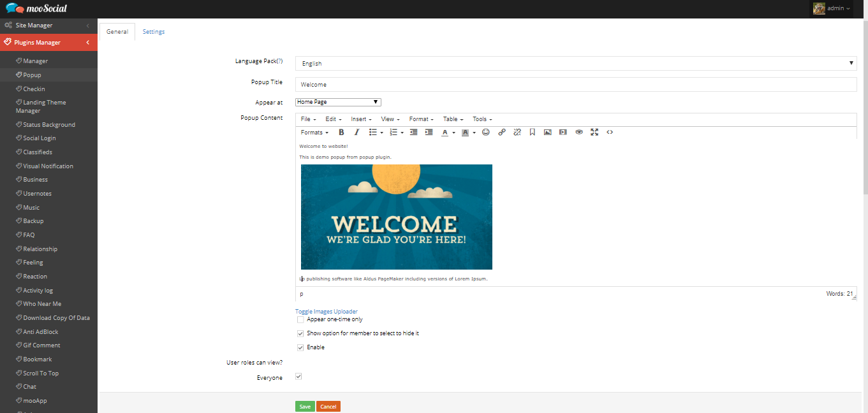868x413 pixels.
Task: Uncheck the Enable checkbox
Action: coord(300,347)
